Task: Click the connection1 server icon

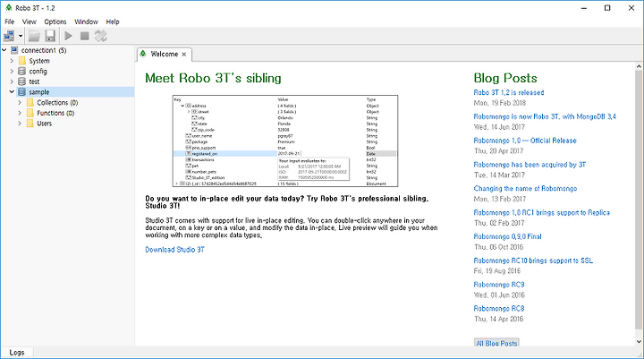Action: point(14,50)
